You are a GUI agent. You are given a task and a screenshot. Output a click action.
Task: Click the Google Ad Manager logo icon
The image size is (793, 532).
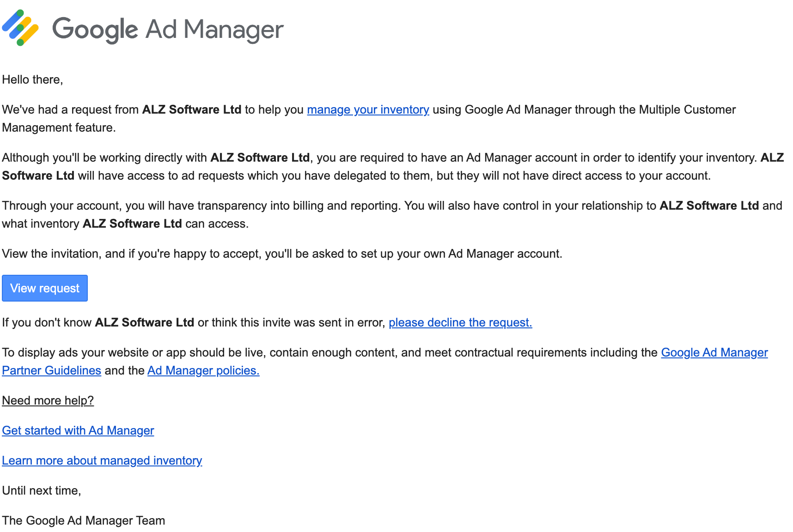[20, 27]
